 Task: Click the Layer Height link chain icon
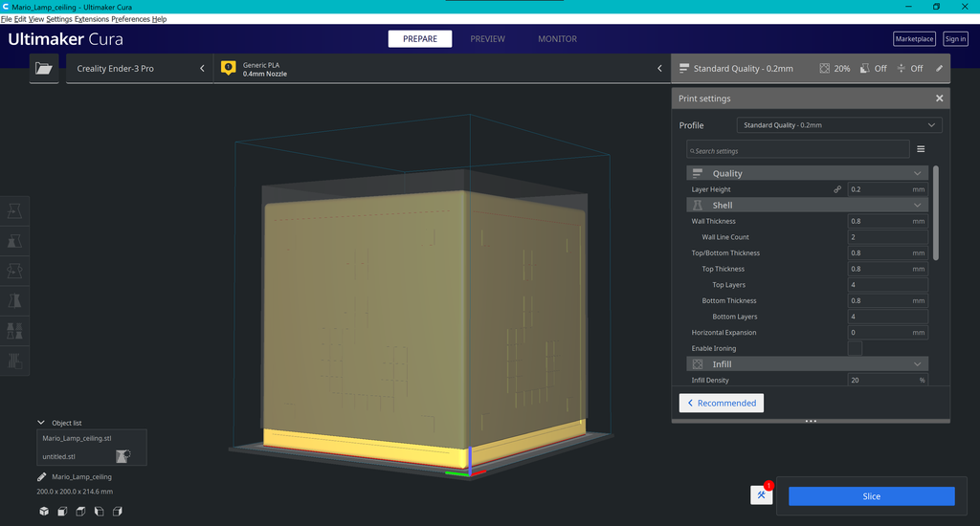[x=837, y=189]
